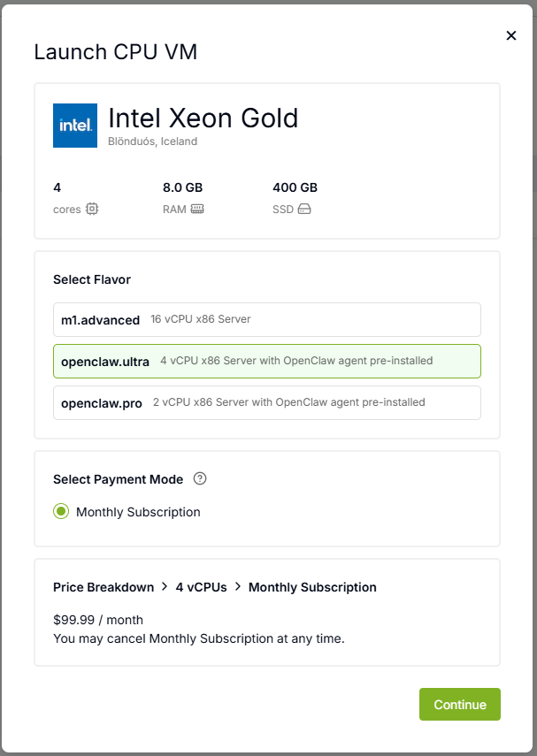Choose the m1.advanced flavor
The image size is (537, 756).
pos(266,319)
